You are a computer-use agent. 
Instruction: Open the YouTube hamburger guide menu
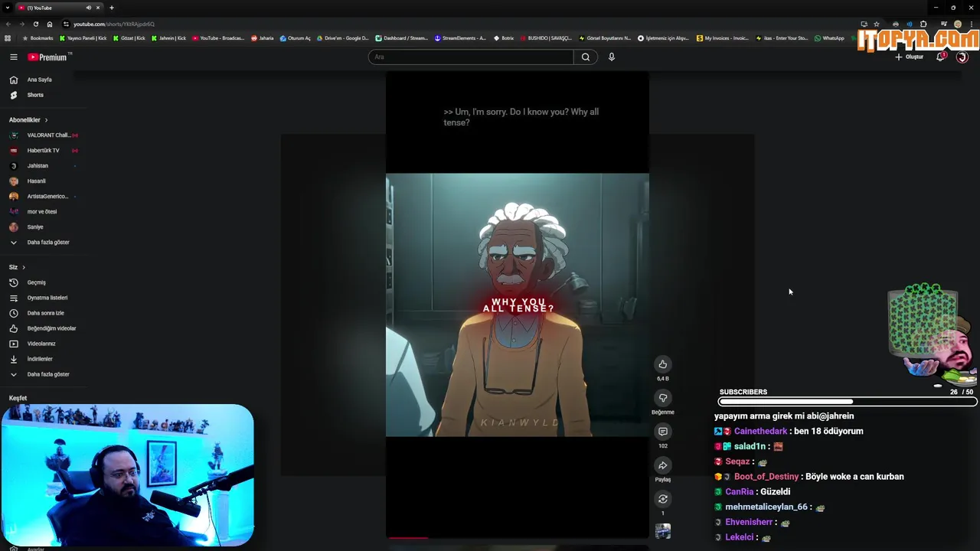click(13, 57)
